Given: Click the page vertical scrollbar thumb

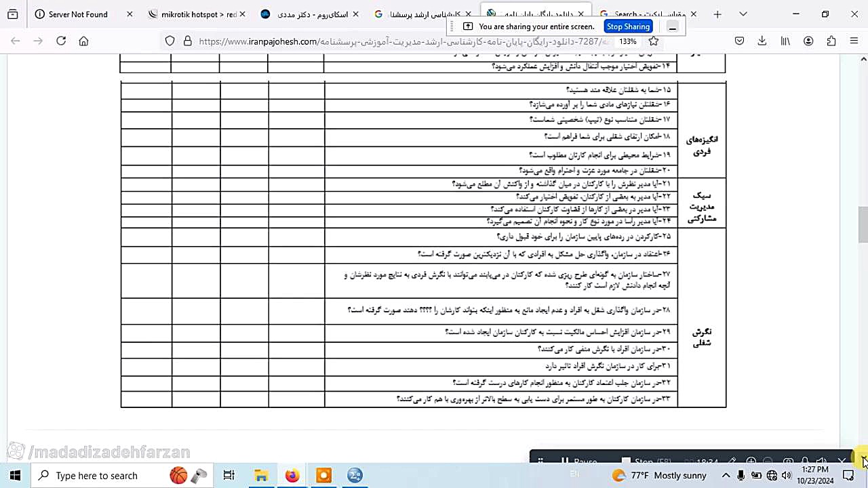Looking at the screenshot, I should click(863, 224).
